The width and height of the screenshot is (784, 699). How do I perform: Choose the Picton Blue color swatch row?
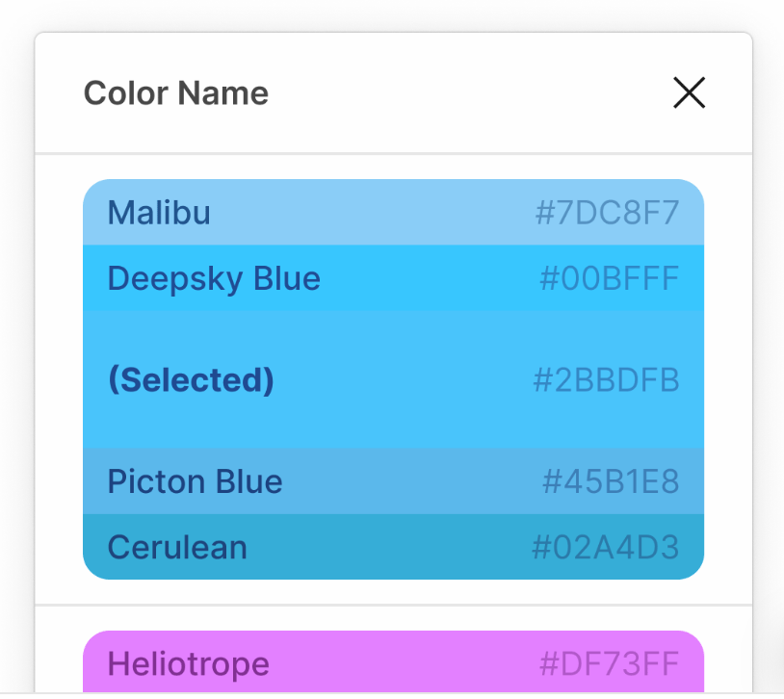click(x=393, y=481)
